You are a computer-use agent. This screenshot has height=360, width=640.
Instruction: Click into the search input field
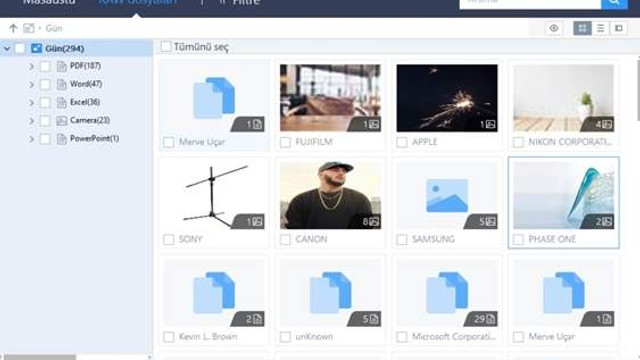click(x=530, y=2)
